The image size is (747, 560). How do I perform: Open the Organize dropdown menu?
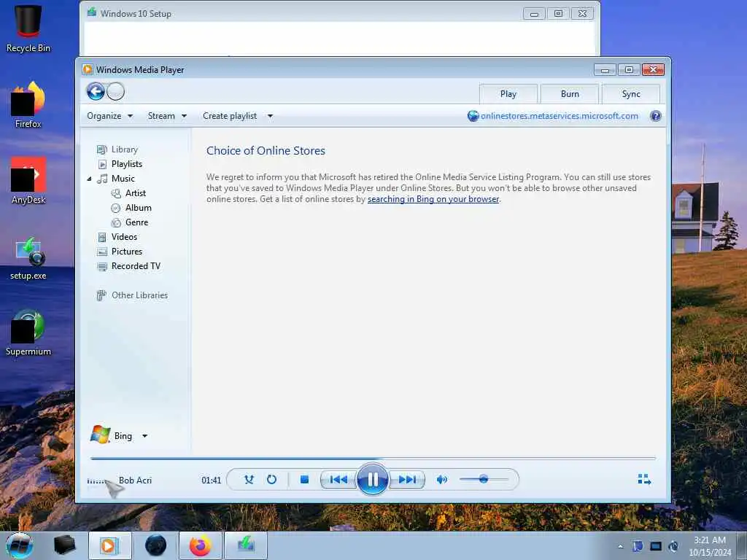(109, 116)
